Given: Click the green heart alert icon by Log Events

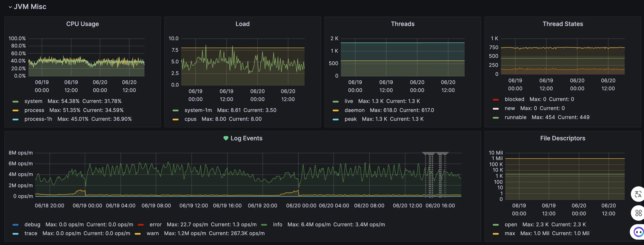Looking at the screenshot, I should pos(226,138).
